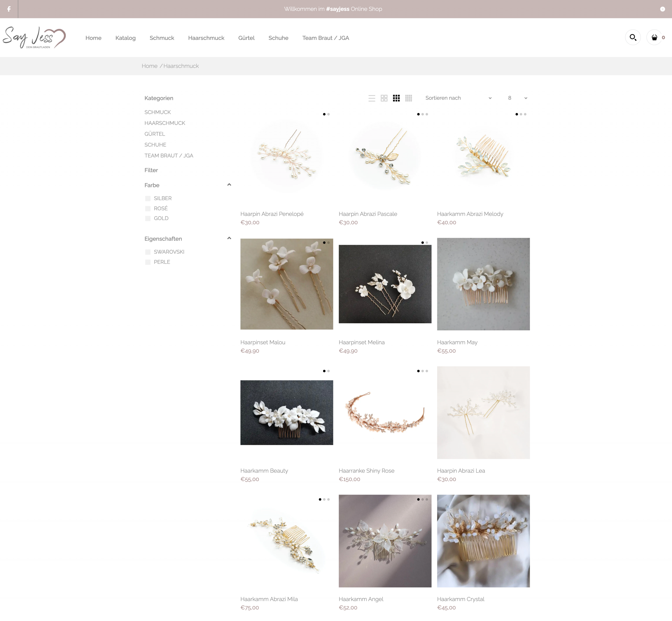Tick the SWAROVSKI property filter
The width and height of the screenshot is (672, 621).
point(148,252)
